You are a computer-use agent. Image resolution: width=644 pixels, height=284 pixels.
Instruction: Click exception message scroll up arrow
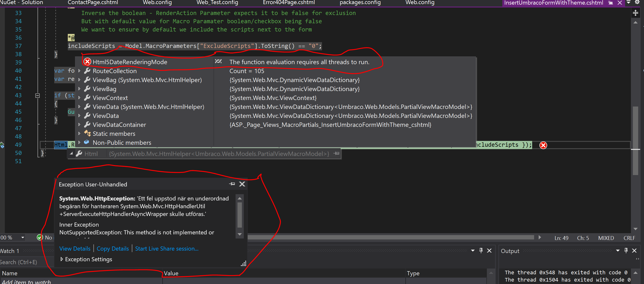(239, 198)
